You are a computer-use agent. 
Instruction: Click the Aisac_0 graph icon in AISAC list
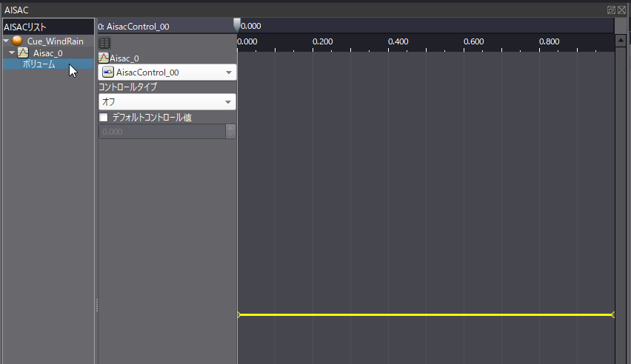point(23,53)
